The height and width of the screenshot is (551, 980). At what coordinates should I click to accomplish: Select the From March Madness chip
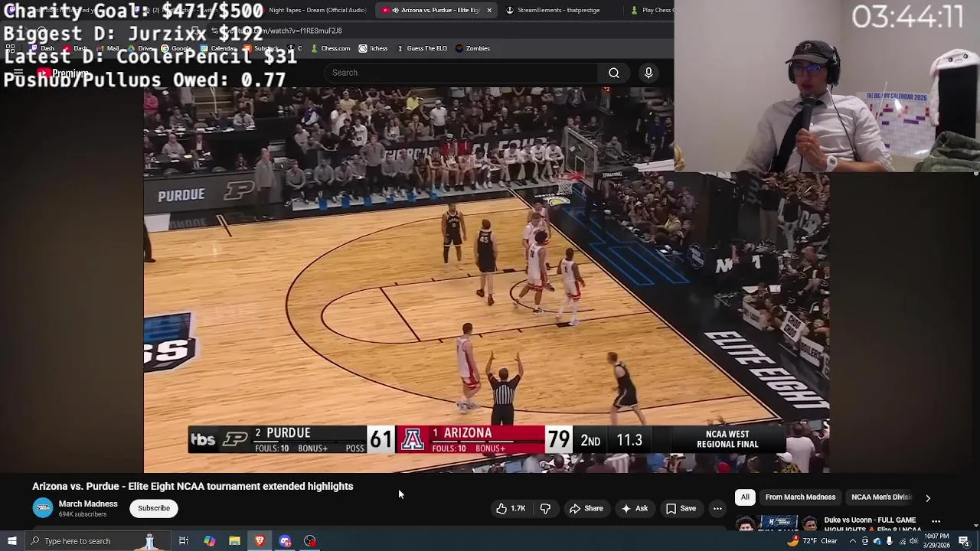[x=800, y=497]
